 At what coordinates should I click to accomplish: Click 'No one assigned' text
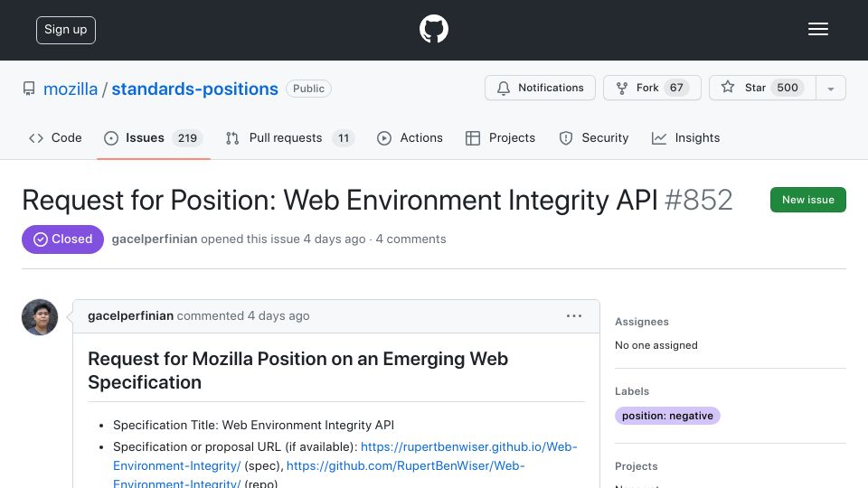coord(656,345)
